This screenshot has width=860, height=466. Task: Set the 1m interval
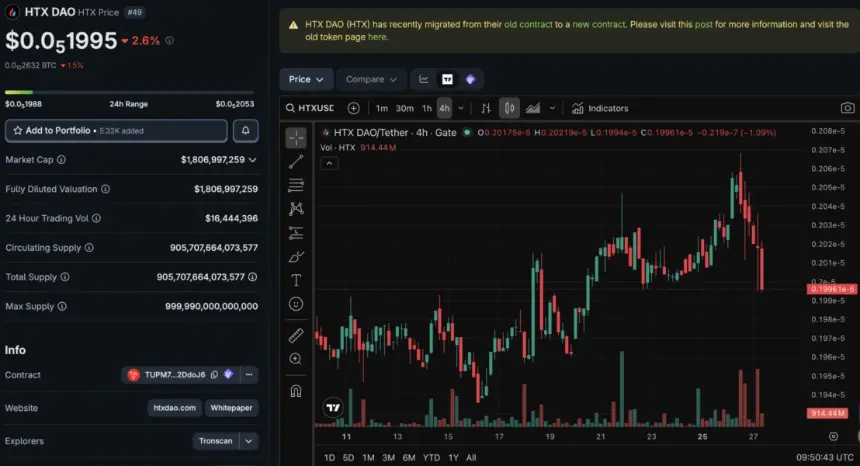(382, 109)
